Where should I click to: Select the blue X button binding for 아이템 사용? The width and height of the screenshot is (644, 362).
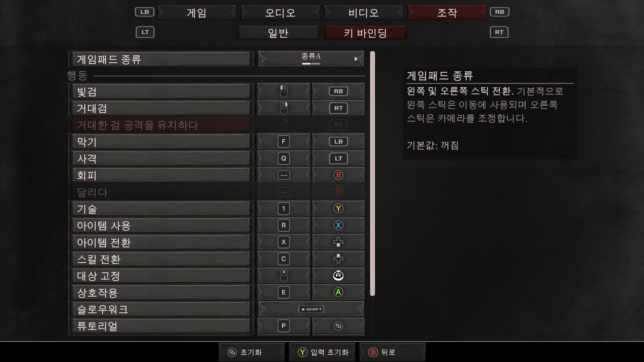click(338, 225)
